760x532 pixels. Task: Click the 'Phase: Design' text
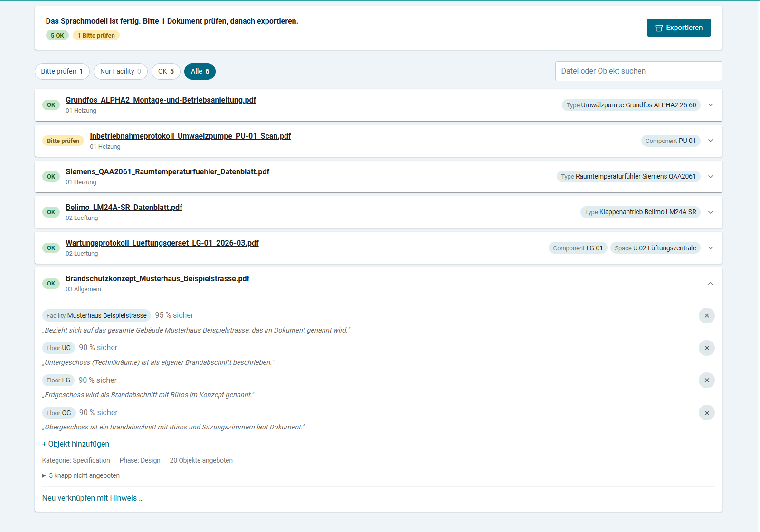(x=140, y=460)
